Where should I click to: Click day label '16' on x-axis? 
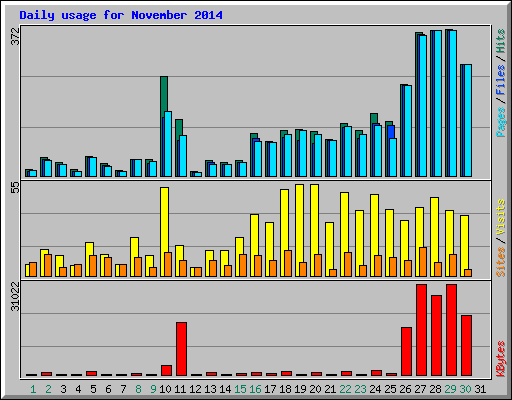point(255,389)
